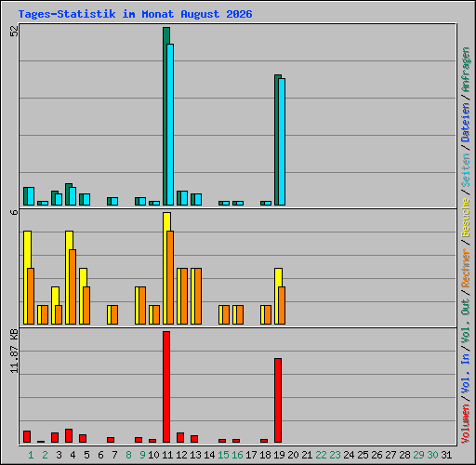The width and height of the screenshot is (476, 465).
Task: Click the red volume bar on day 19
Action: (278, 400)
